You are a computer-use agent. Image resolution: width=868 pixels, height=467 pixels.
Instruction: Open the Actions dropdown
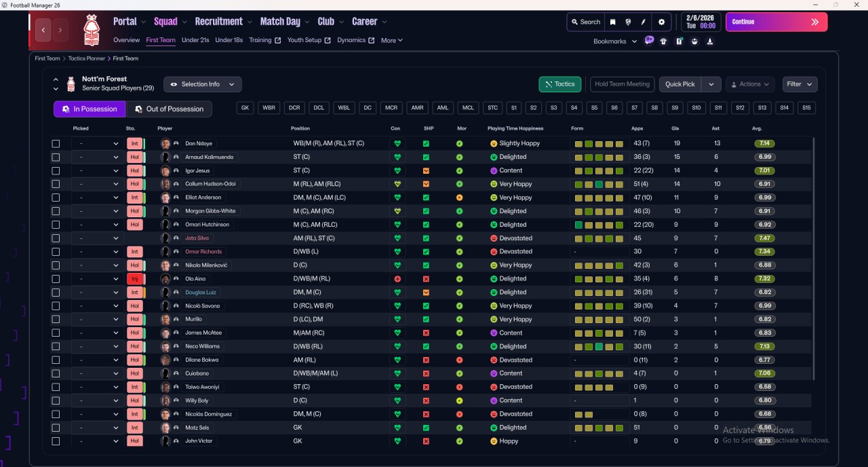tap(750, 84)
